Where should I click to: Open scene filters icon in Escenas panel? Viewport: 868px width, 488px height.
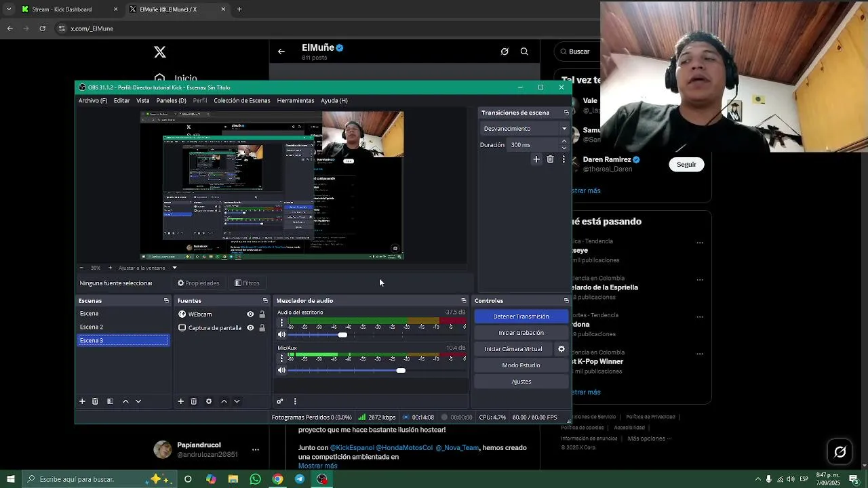tap(110, 401)
